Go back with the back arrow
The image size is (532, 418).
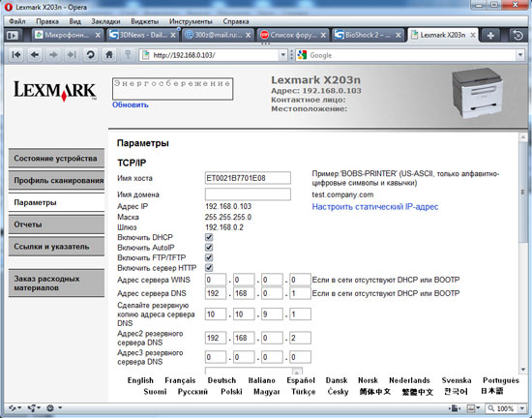[x=35, y=54]
